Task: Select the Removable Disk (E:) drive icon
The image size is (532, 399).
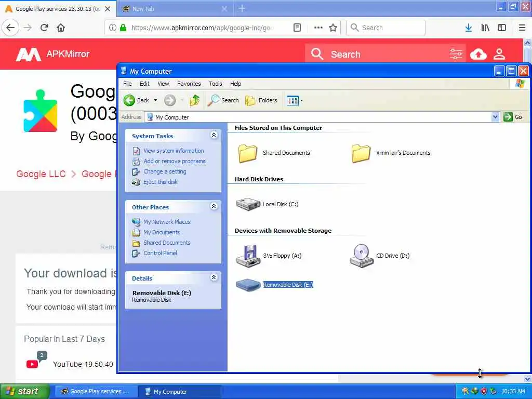Action: [248, 285]
